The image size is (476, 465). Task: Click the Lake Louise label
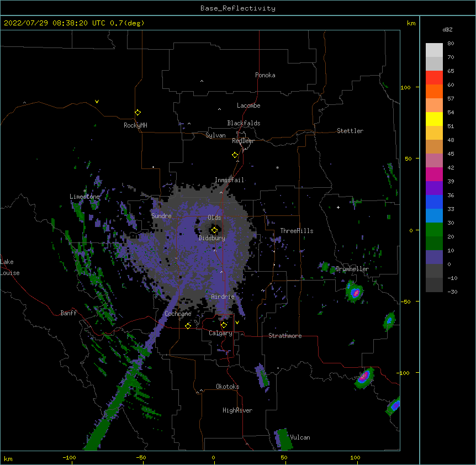click(x=10, y=267)
